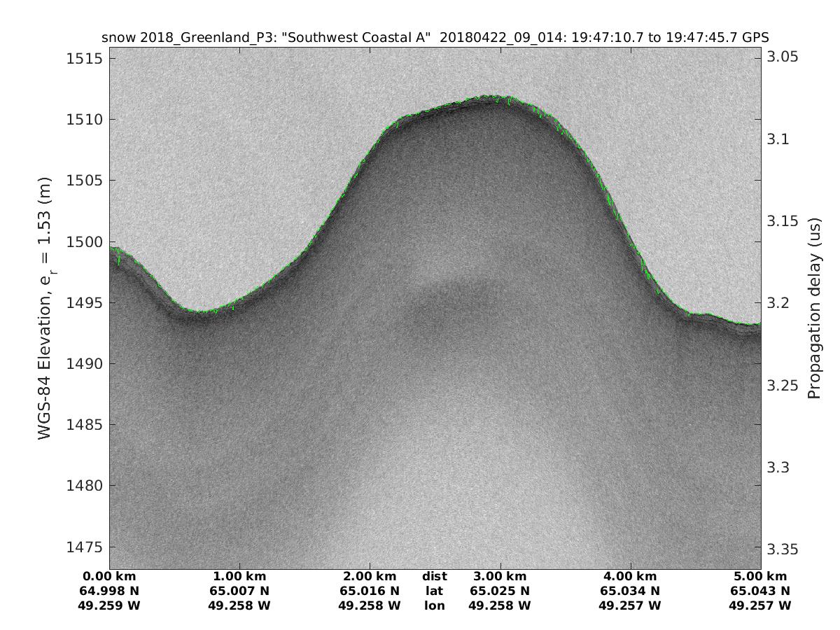
Task: Click the "0.00 km" distance label
Action: pyautogui.click(x=110, y=576)
